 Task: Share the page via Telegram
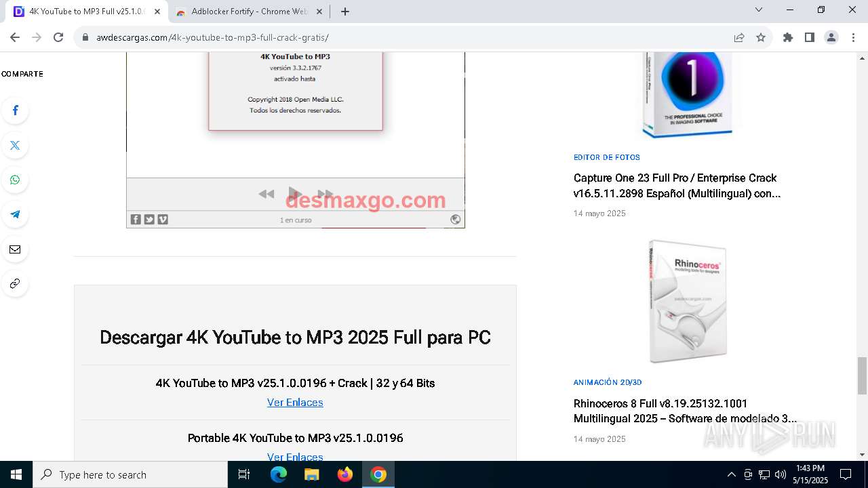pyautogui.click(x=15, y=214)
